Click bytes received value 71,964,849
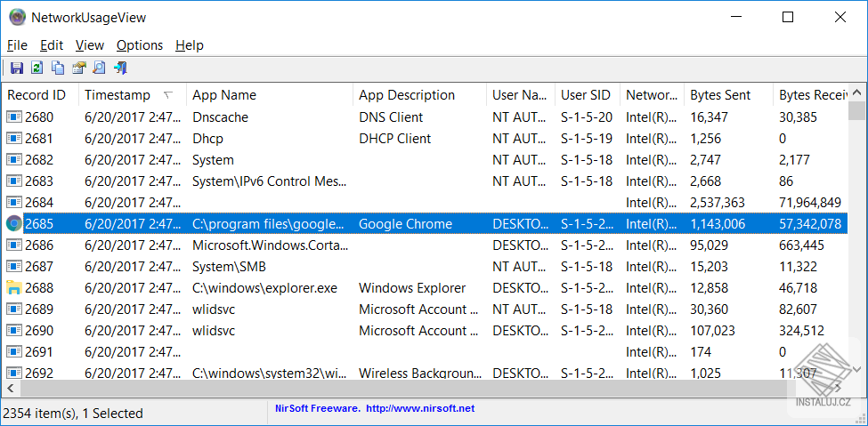 coord(810,203)
